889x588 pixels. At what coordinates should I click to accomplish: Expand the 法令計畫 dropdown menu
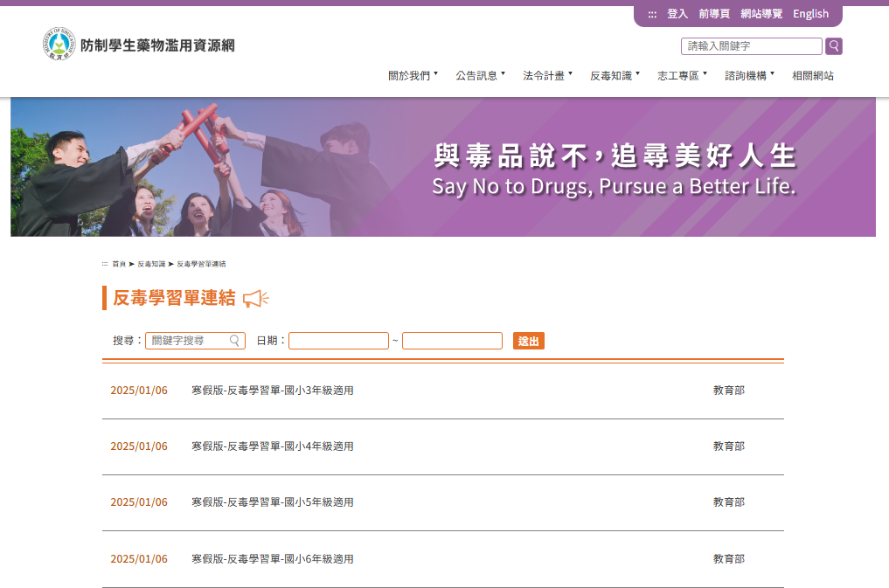547,76
